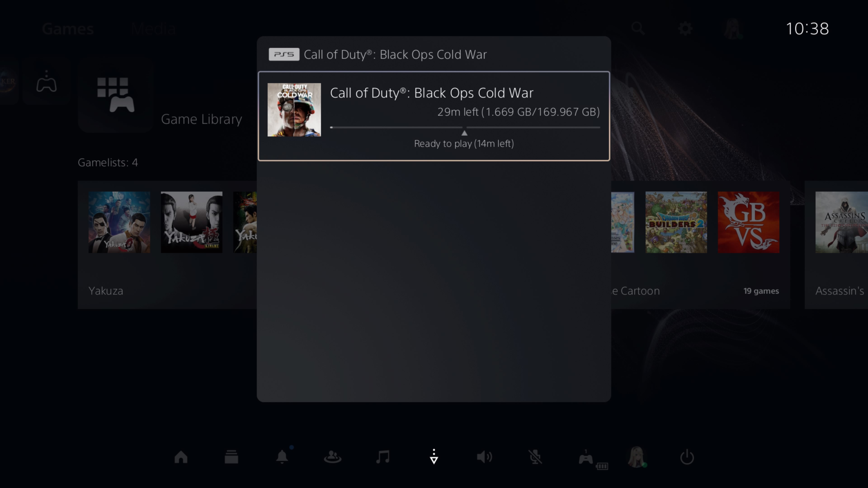The width and height of the screenshot is (868, 488).
Task: Toggle the muted microphone icon
Action: tap(535, 457)
